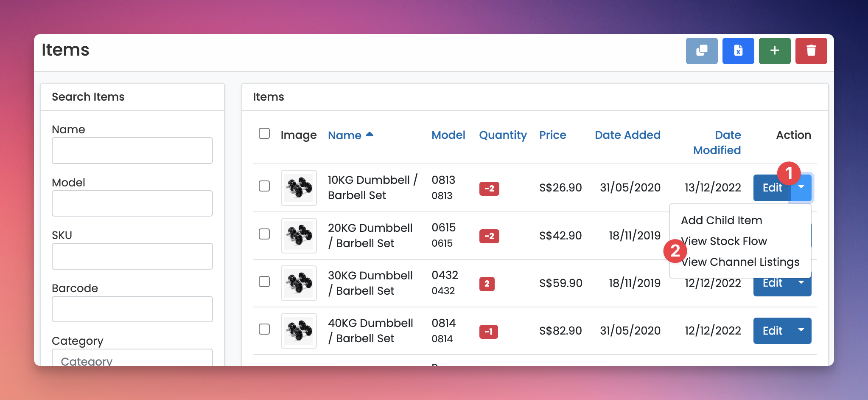868x400 pixels.
Task: Open the thumbnail of 30KG Dumbbell
Action: (x=299, y=283)
